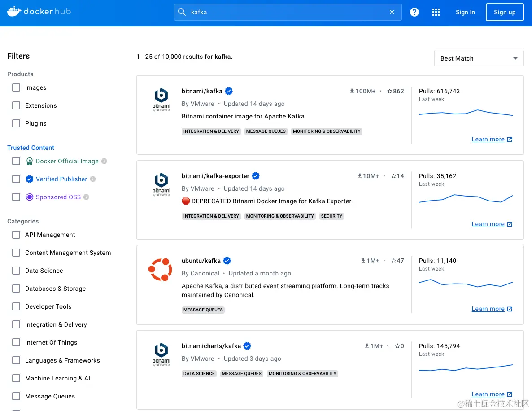Viewport: 532px width, 411px height.
Task: Click the Sign up button
Action: pyautogui.click(x=505, y=12)
